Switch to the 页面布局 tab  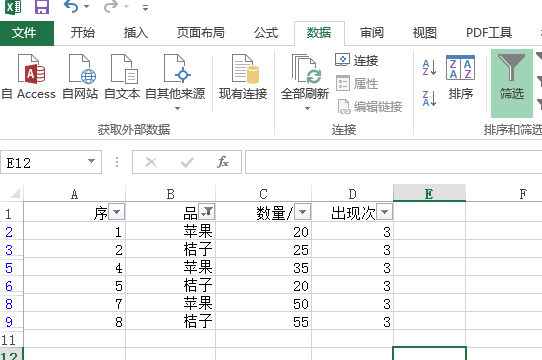coord(200,33)
